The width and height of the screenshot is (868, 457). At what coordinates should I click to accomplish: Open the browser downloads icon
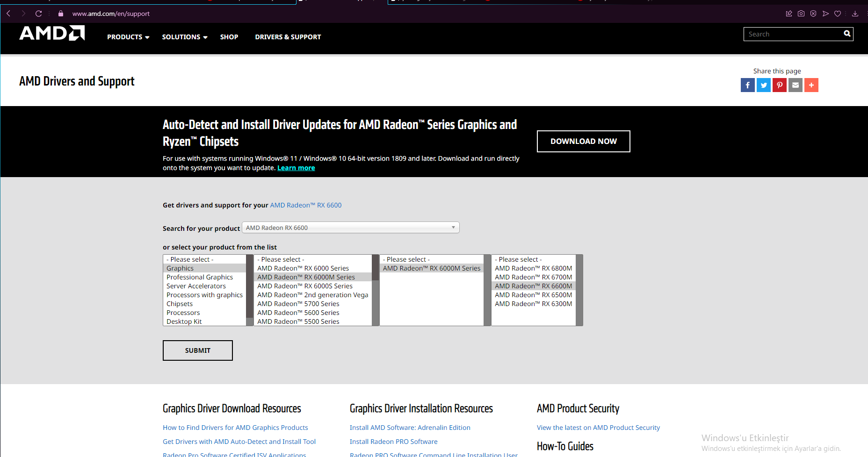[855, 14]
